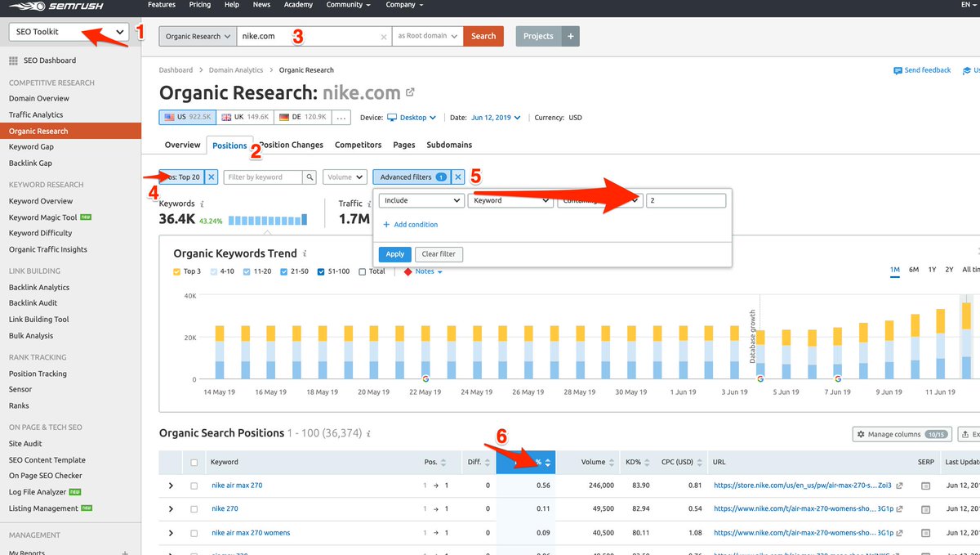Viewport: 980px width, 555px height.
Task: Open the Include dropdown in advanced filter
Action: coord(421,200)
